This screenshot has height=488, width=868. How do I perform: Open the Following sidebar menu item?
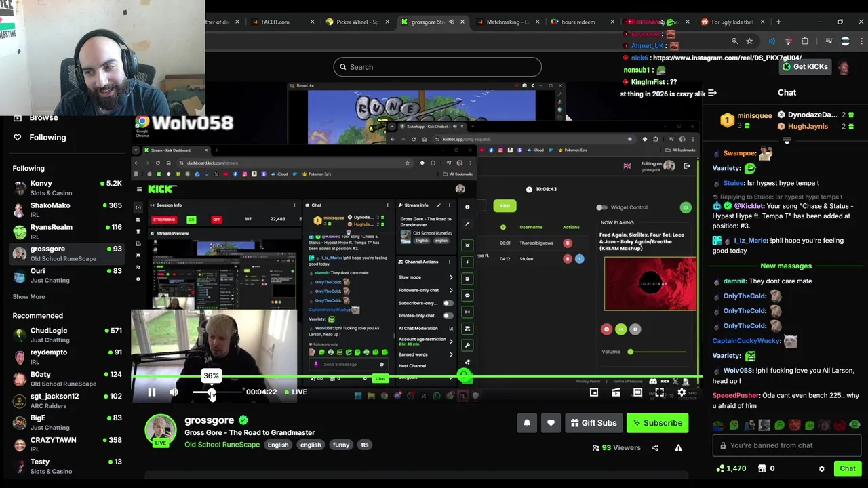tap(40, 138)
